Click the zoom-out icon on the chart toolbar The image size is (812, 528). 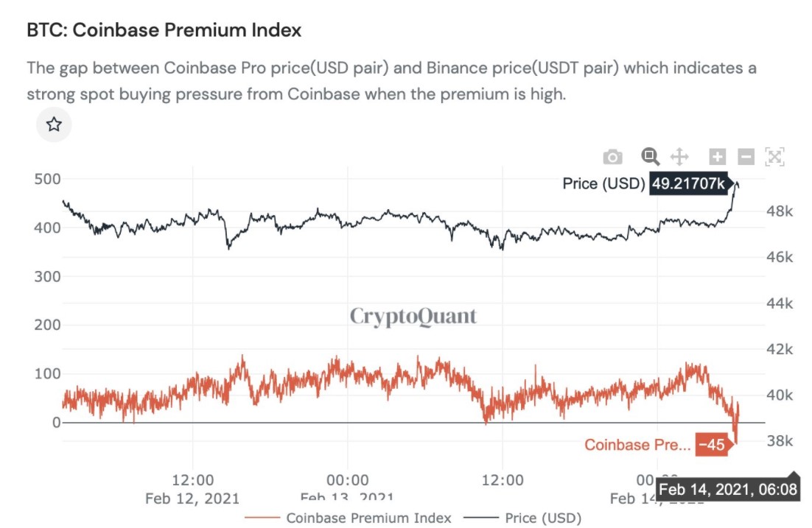click(746, 156)
